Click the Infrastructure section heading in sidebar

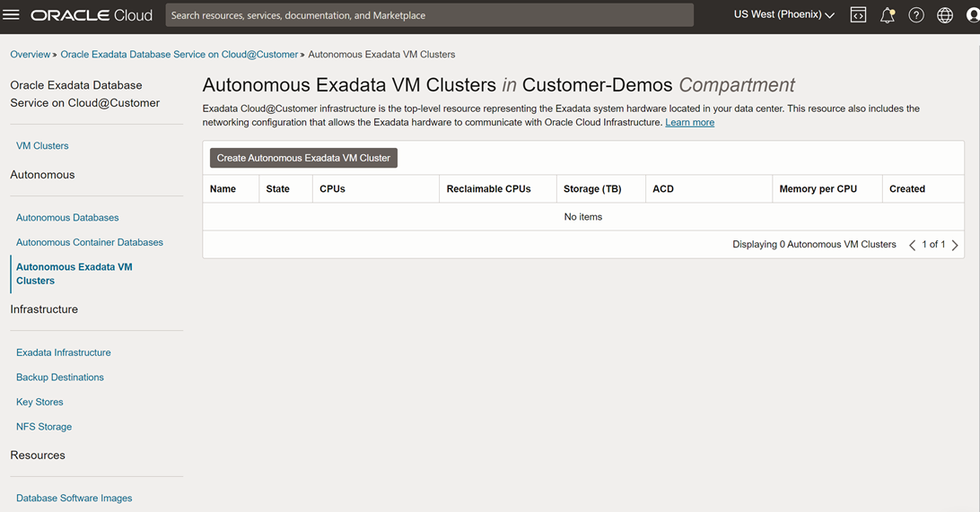click(44, 309)
